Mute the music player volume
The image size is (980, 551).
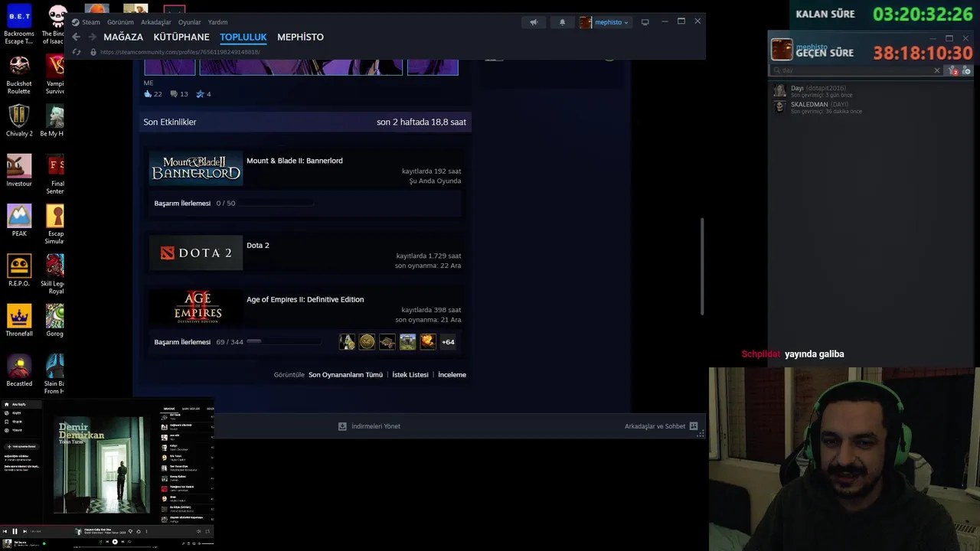tap(198, 531)
